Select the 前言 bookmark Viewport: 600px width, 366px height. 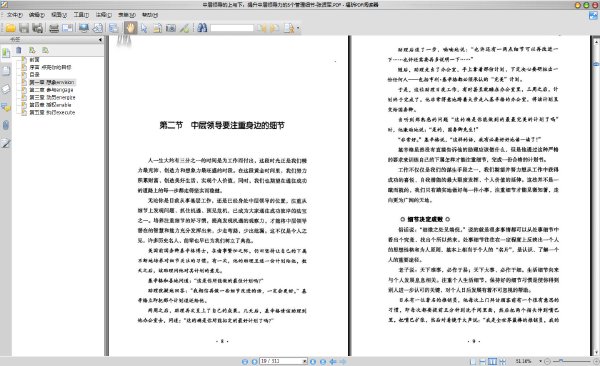[x=34, y=59]
